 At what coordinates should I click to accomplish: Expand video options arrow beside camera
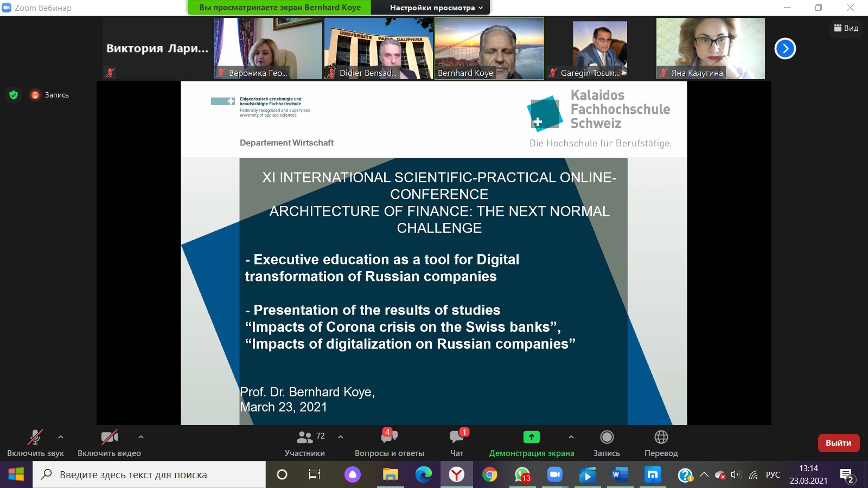click(141, 436)
